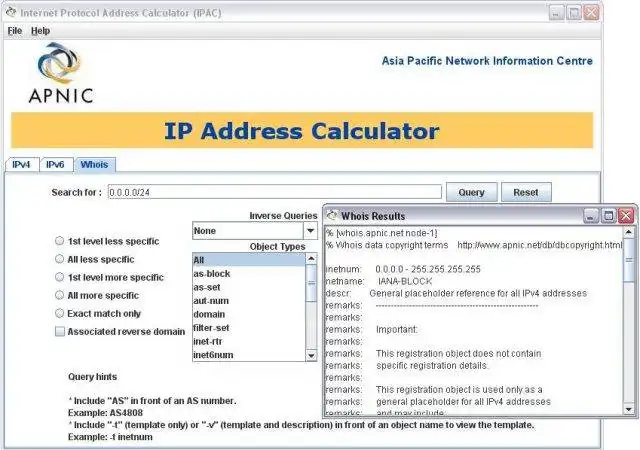
Task: Switch to the IPv4 tab
Action: click(x=21, y=165)
